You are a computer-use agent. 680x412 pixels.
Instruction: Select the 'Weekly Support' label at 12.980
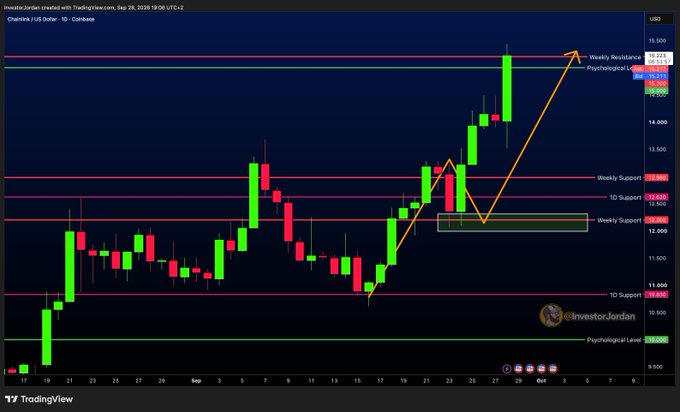[619, 178]
